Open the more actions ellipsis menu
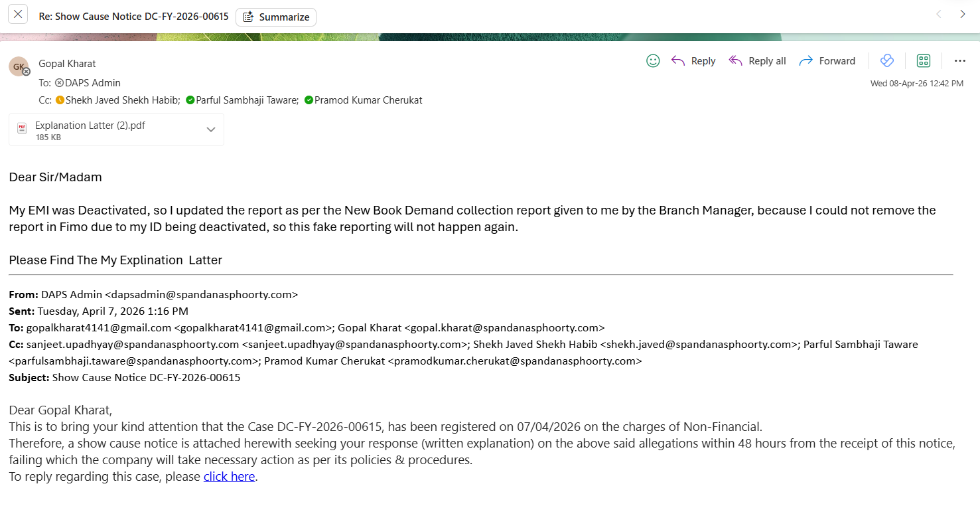 (959, 61)
